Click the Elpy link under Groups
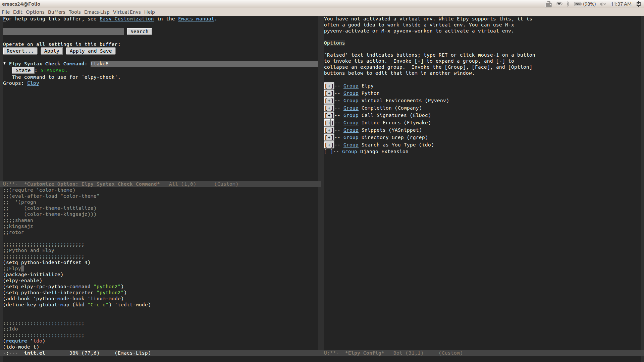 coord(33,83)
